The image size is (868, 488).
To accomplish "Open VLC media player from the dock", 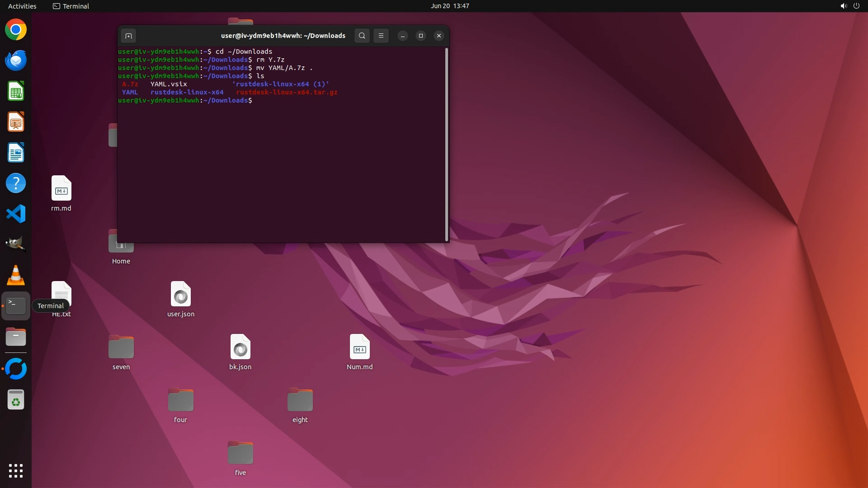I will point(16,275).
